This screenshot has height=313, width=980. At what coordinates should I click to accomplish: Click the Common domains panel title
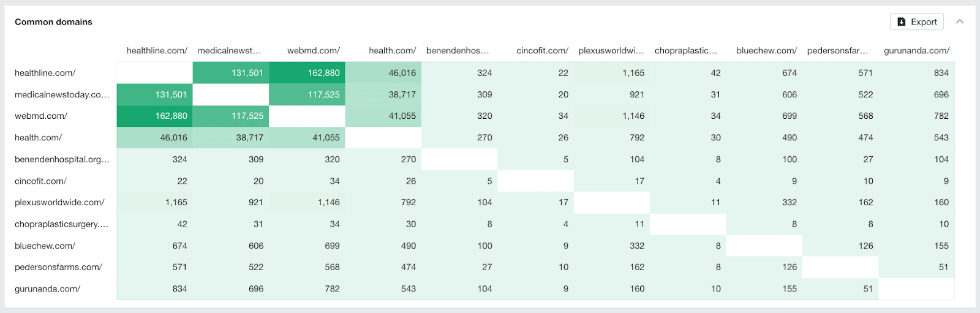coord(53,22)
